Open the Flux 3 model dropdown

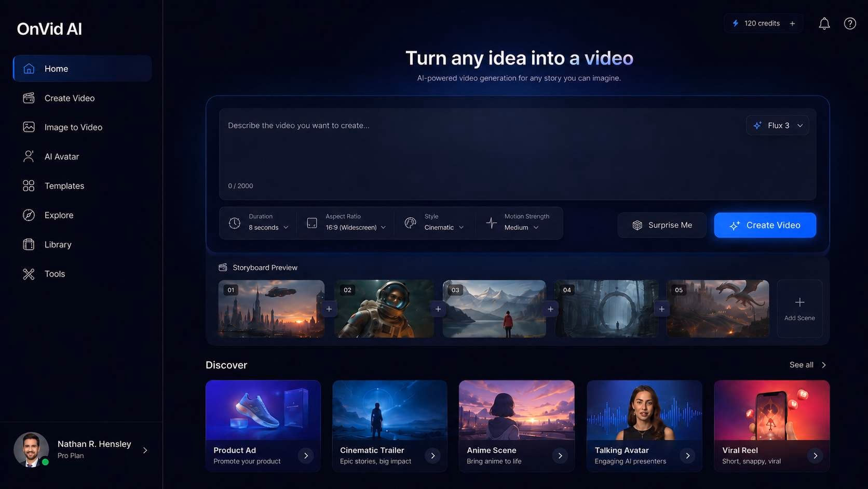(x=777, y=125)
